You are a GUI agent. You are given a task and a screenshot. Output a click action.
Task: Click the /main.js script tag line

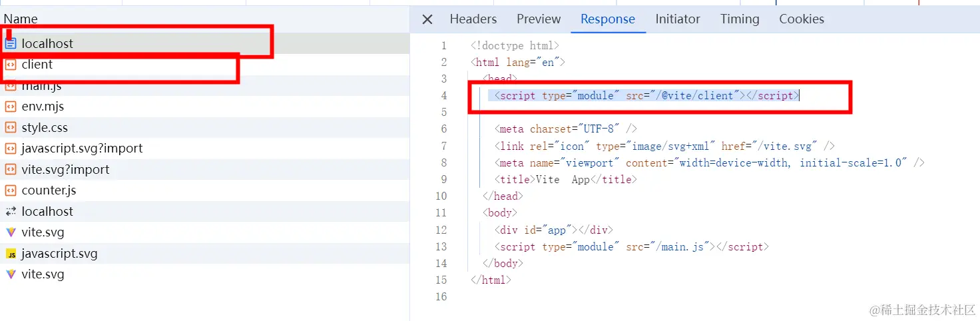click(x=631, y=247)
